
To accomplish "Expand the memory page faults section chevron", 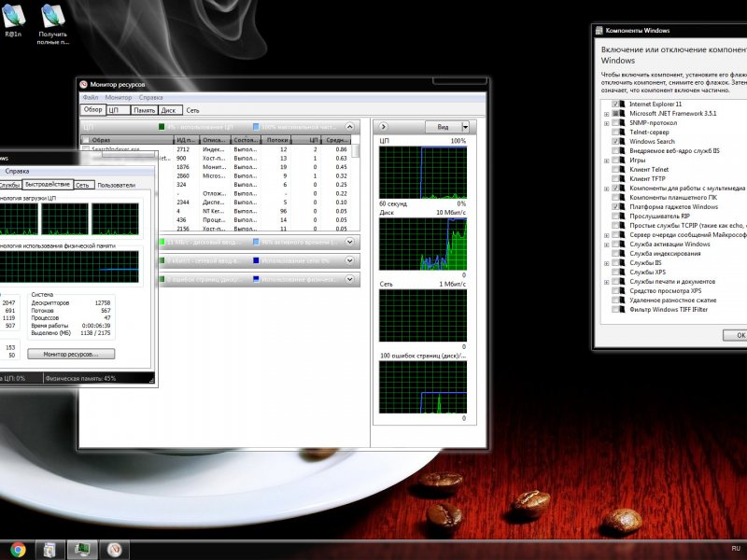I will 349,279.
